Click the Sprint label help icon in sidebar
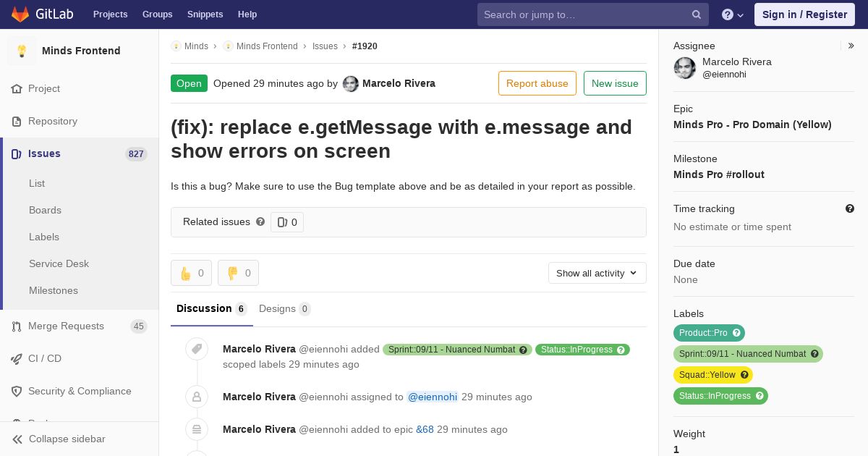Viewport: 868px width, 456px height. 814,354
